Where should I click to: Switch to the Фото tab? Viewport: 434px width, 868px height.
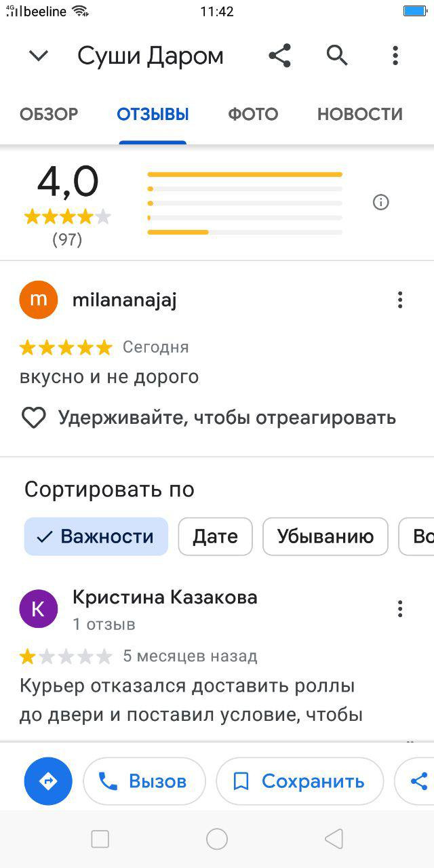[x=253, y=114]
